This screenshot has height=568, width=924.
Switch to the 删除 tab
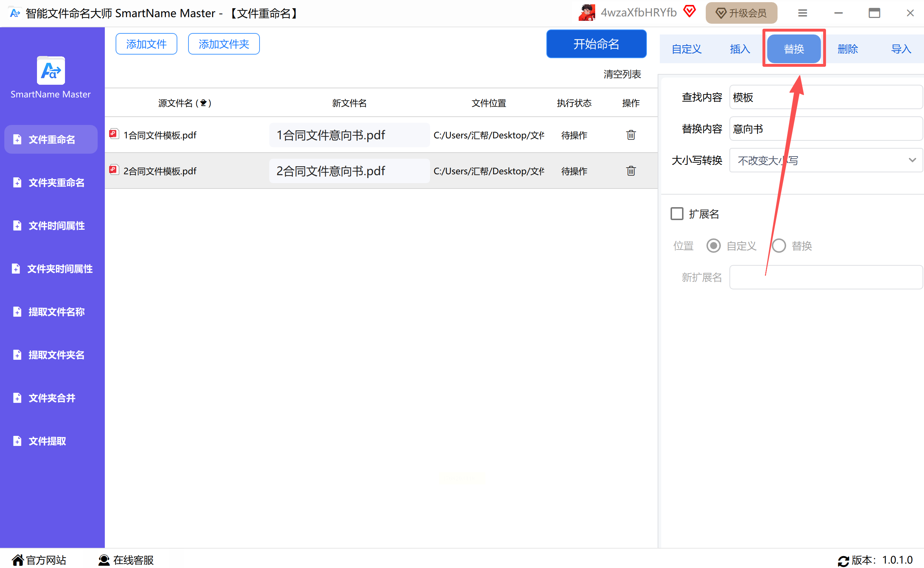[848, 49]
